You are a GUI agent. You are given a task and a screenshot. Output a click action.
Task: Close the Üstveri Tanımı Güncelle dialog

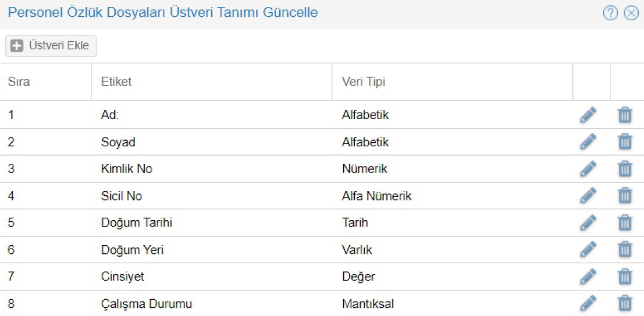point(631,13)
